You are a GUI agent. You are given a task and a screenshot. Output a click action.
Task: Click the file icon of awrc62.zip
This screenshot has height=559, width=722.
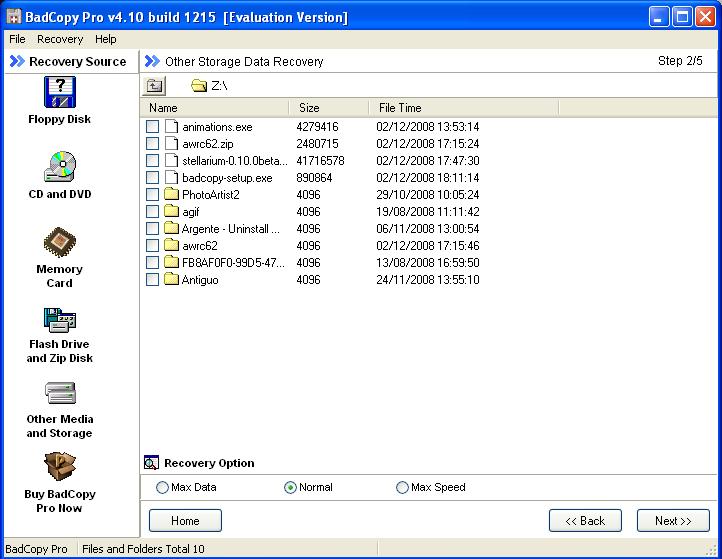tap(171, 144)
